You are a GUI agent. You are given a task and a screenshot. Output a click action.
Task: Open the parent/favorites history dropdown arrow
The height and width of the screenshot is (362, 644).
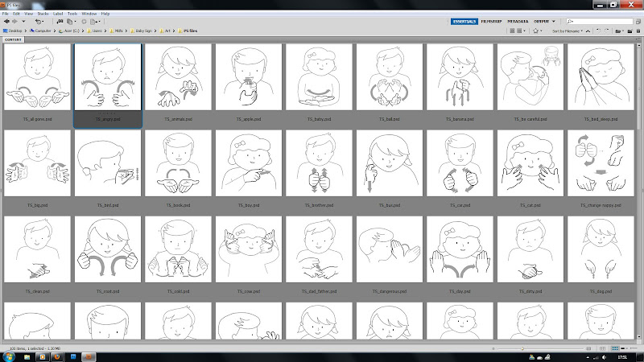(x=23, y=22)
